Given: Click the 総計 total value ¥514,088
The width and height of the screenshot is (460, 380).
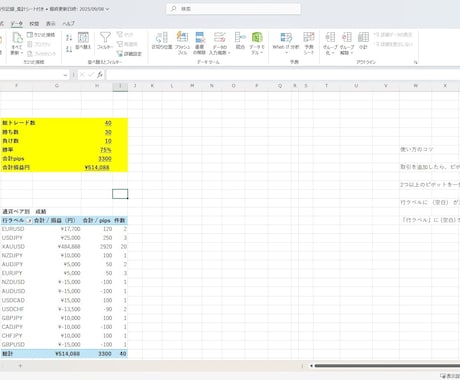Looking at the screenshot, I should click(67, 354).
